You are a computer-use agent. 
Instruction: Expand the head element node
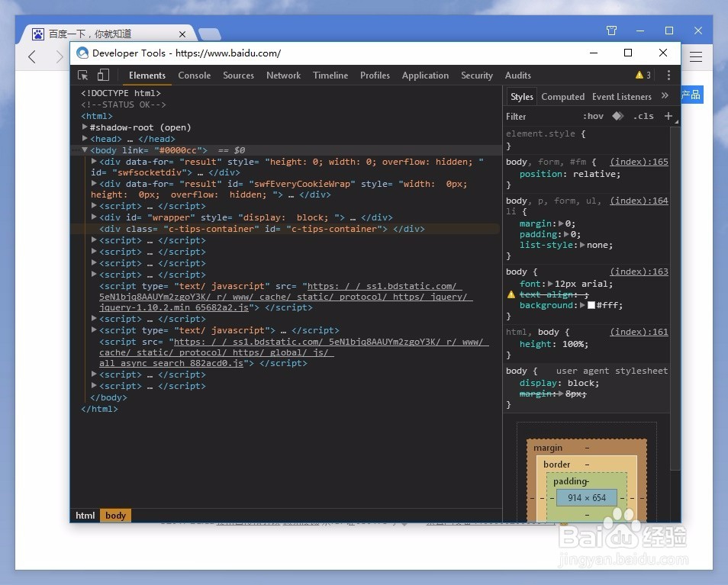85,138
